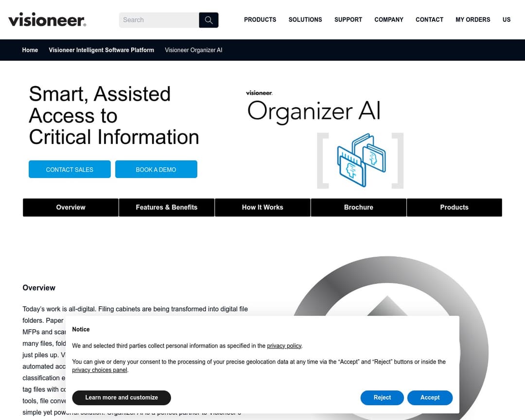Click Visioneer Organizer AI breadcrumb text
525x420 pixels.
coord(193,50)
